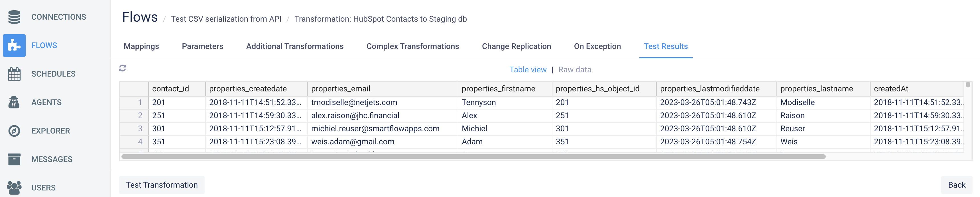Click the Flows breadcrumb heading
980x197 pixels.
pyautogui.click(x=140, y=17)
